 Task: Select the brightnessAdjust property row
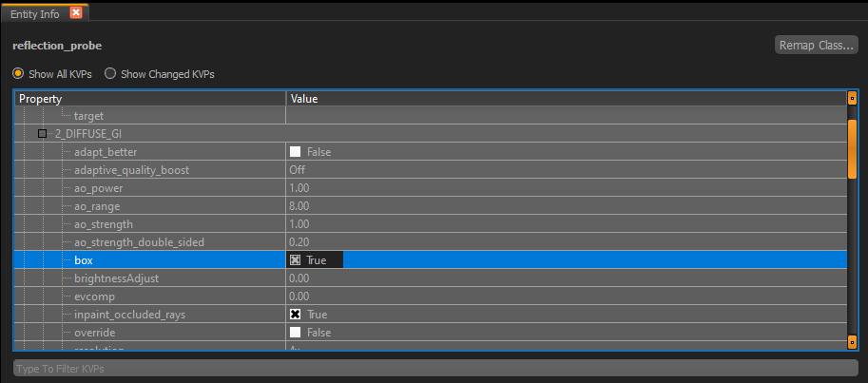430,278
